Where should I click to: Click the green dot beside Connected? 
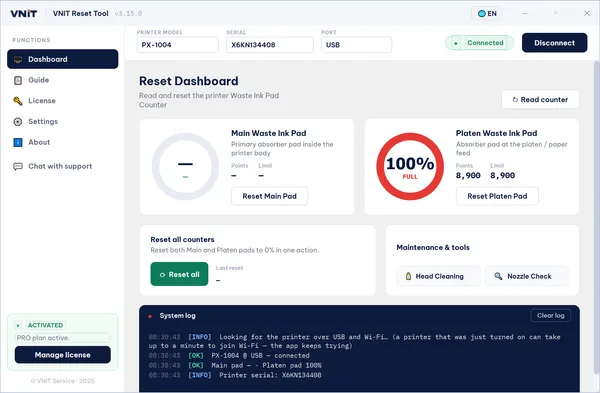tap(456, 43)
